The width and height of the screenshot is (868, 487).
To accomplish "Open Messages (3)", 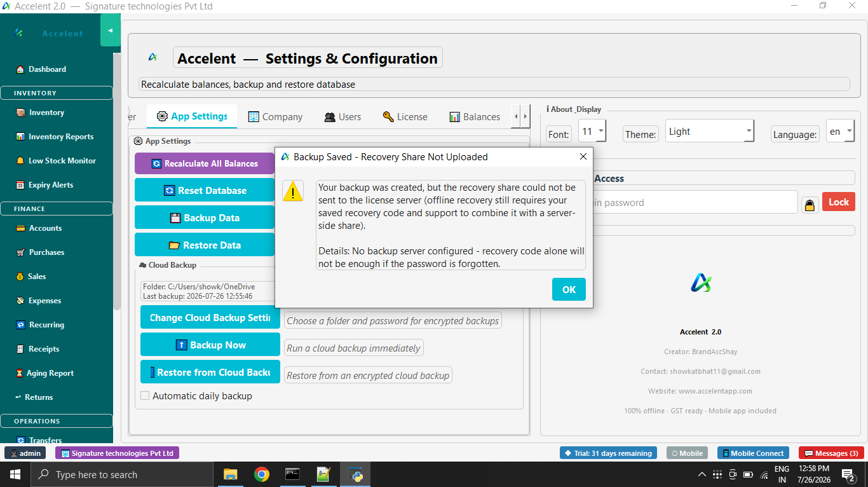I will click(x=831, y=453).
